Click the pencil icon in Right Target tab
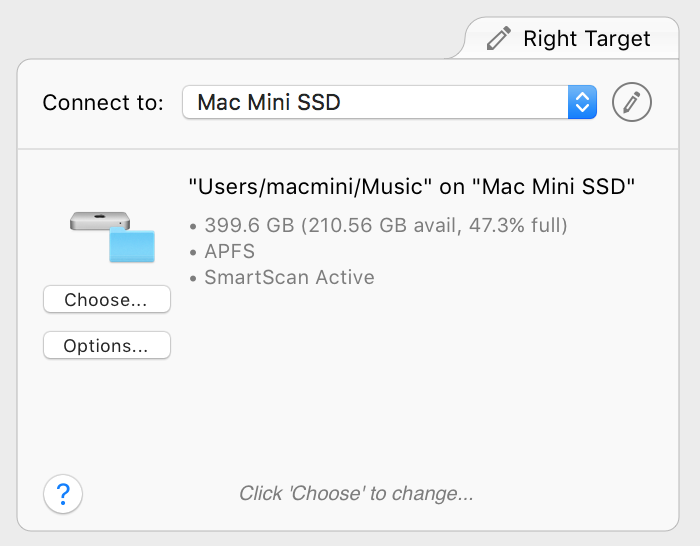The width and height of the screenshot is (700, 546). [498, 39]
